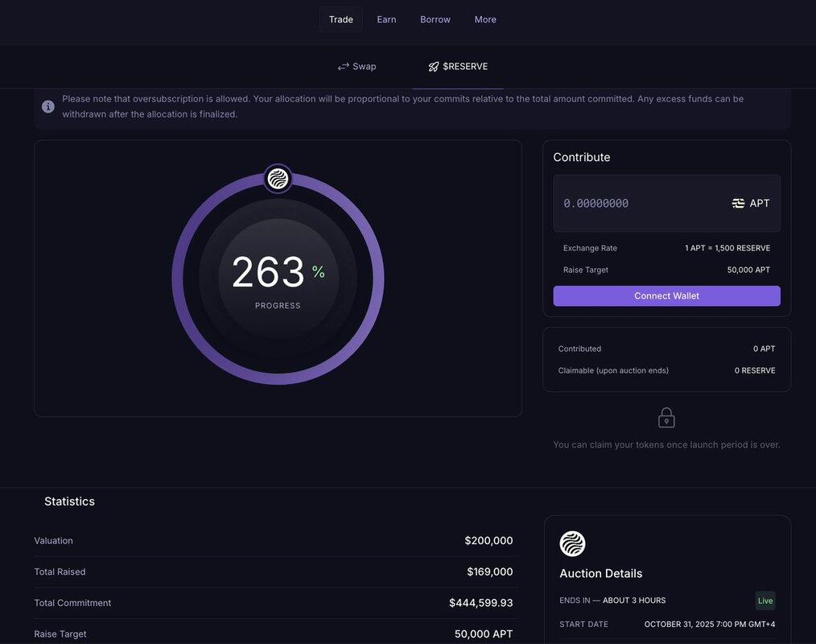Select the $RESERVE tab
The height and width of the screenshot is (644, 816).
458,67
